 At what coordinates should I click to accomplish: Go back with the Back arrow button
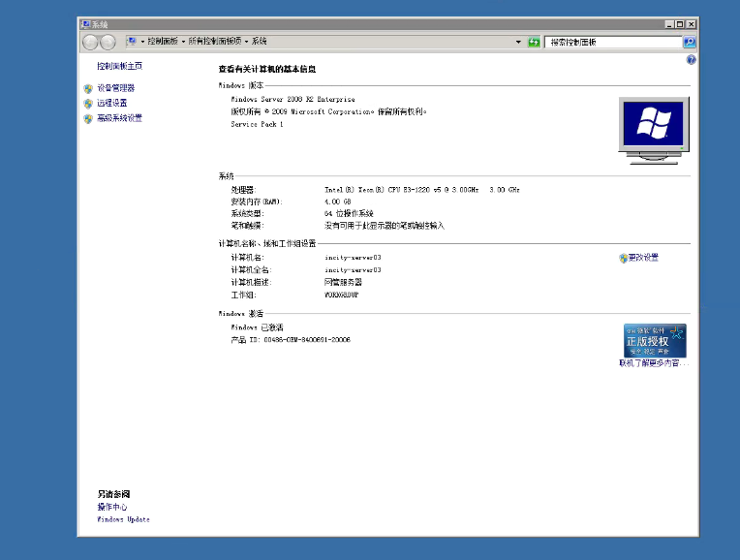pos(90,43)
